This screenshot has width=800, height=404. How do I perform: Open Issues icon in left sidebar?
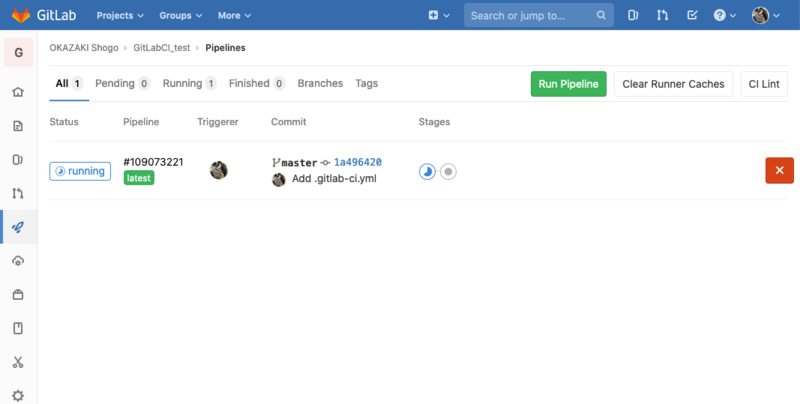(18, 160)
